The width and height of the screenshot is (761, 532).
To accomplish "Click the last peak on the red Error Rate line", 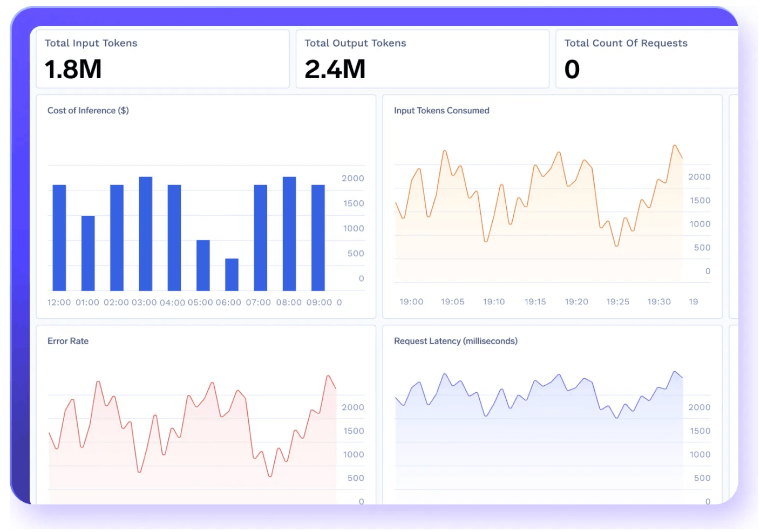I will click(x=328, y=376).
